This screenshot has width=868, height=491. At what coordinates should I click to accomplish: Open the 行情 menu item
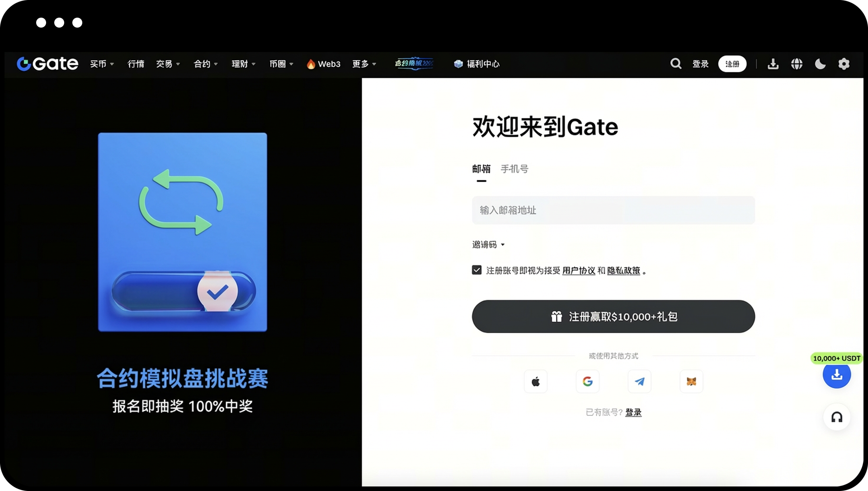pyautogui.click(x=136, y=64)
